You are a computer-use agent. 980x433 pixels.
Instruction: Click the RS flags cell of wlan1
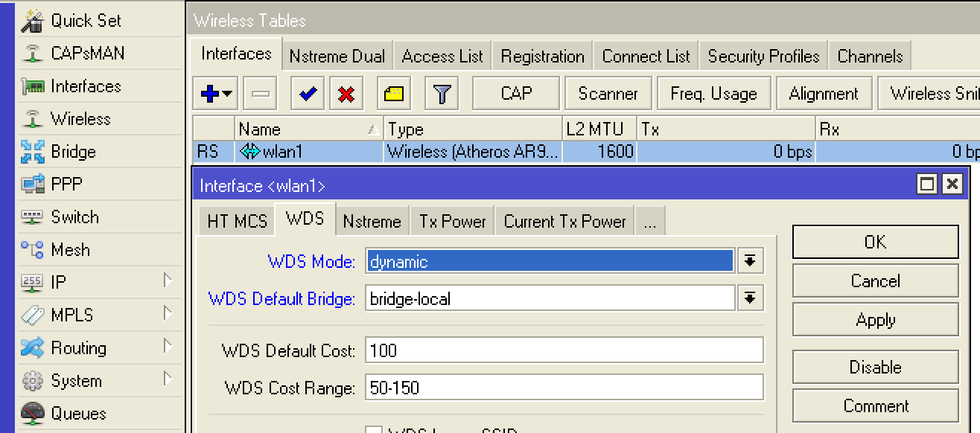point(214,152)
